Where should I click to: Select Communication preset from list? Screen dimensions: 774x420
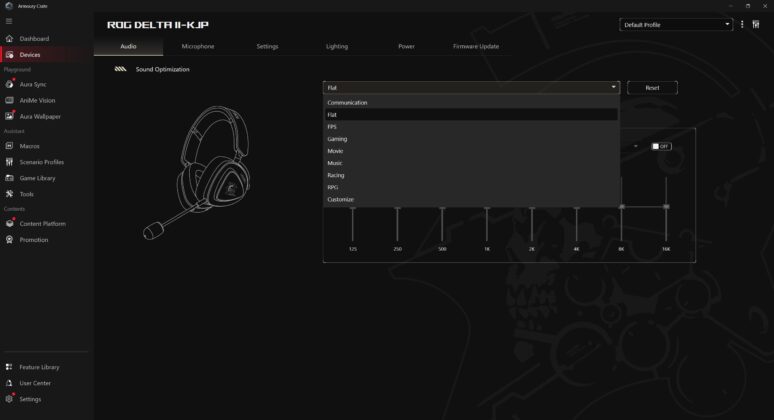click(x=471, y=103)
